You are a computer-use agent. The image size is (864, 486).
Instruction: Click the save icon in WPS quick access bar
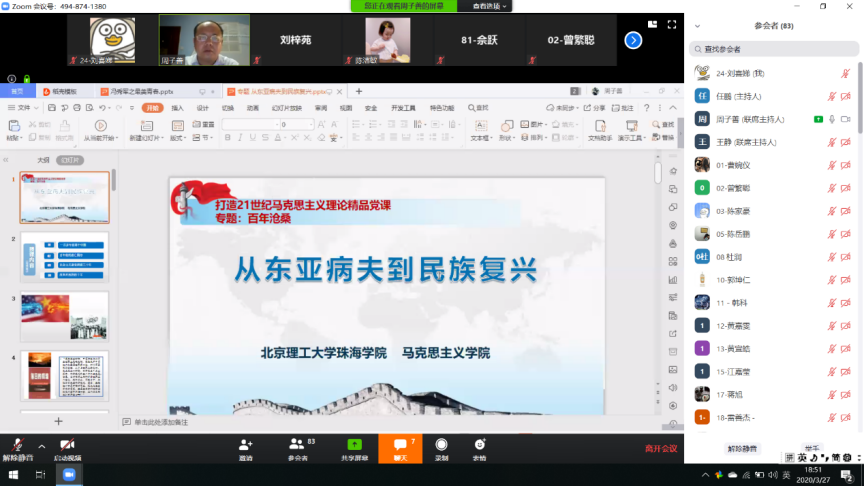click(52, 107)
